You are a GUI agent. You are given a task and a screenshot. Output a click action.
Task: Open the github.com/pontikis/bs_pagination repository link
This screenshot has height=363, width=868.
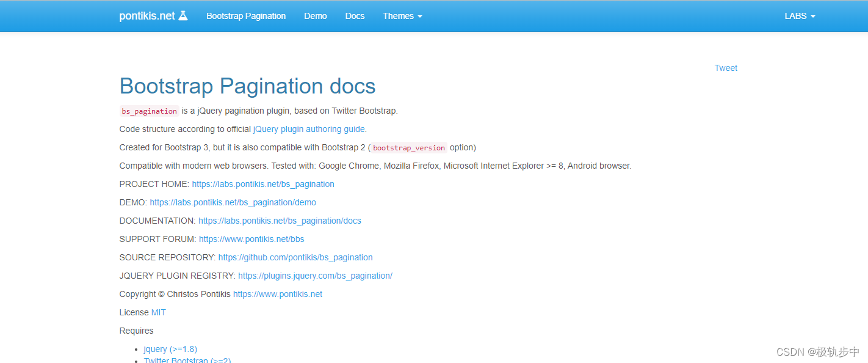coord(295,257)
